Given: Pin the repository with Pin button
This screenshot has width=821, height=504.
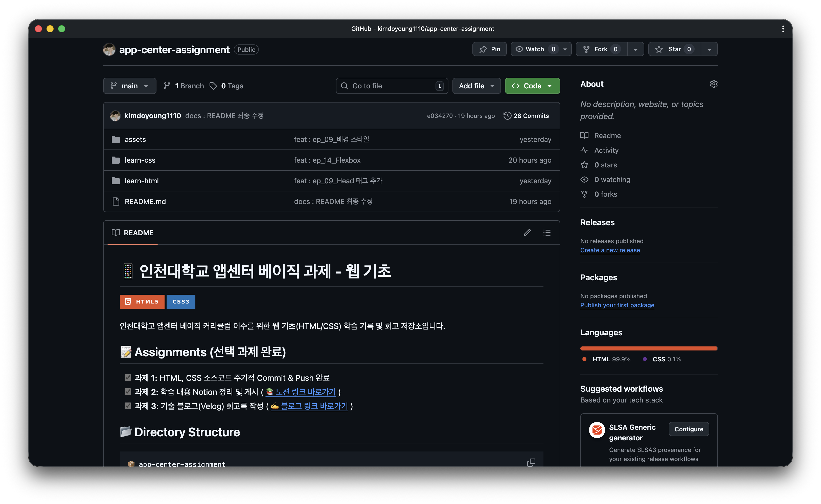Looking at the screenshot, I should pos(489,49).
